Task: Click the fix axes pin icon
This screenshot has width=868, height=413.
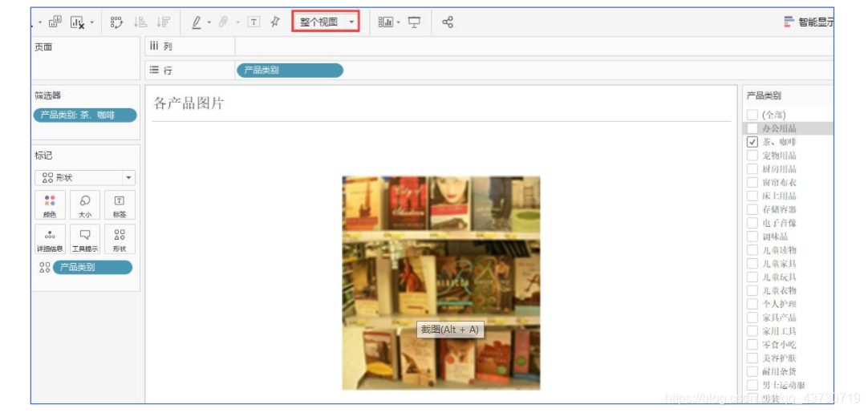Action: tap(275, 22)
